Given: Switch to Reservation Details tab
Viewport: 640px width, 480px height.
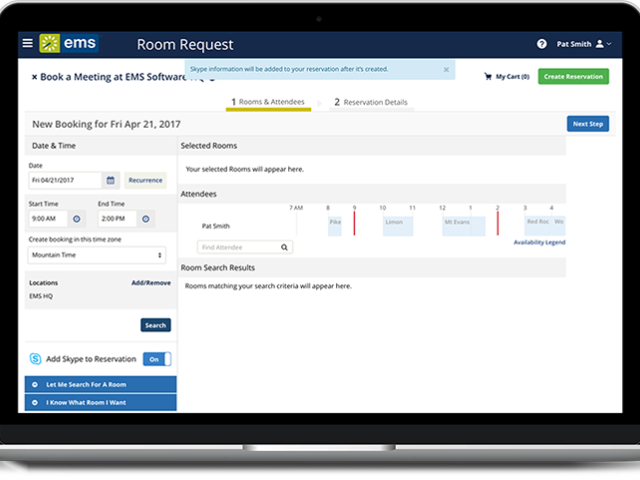Looking at the screenshot, I should (x=370, y=102).
